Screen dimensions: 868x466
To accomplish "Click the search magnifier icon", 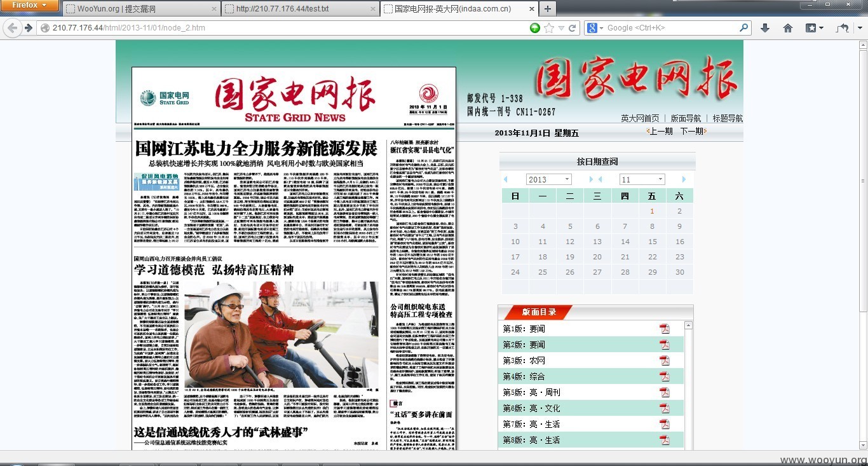I will pyautogui.click(x=744, y=28).
